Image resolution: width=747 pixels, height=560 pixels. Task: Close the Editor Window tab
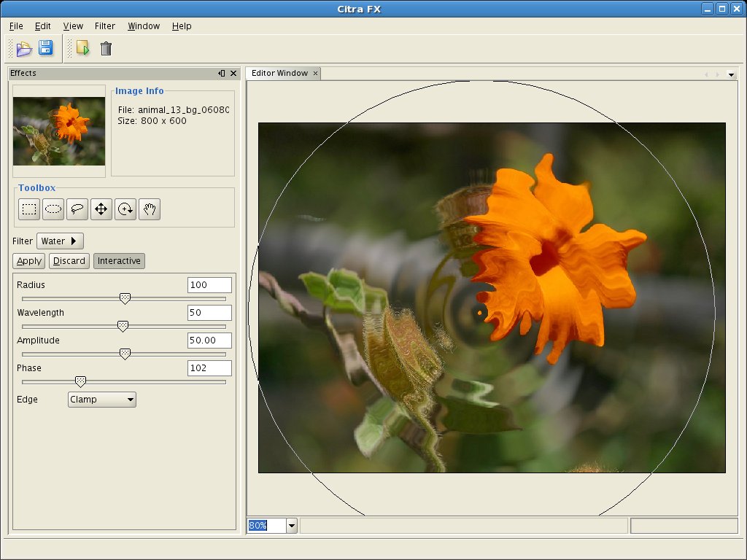314,73
